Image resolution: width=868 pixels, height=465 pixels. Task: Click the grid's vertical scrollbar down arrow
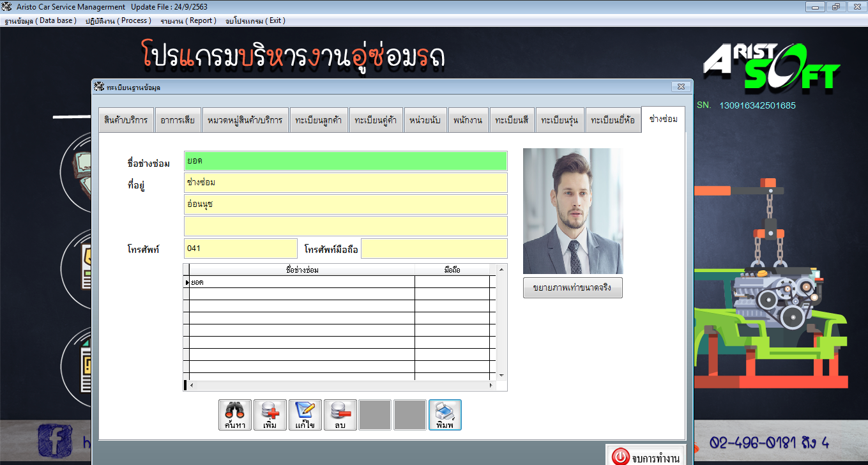click(501, 376)
